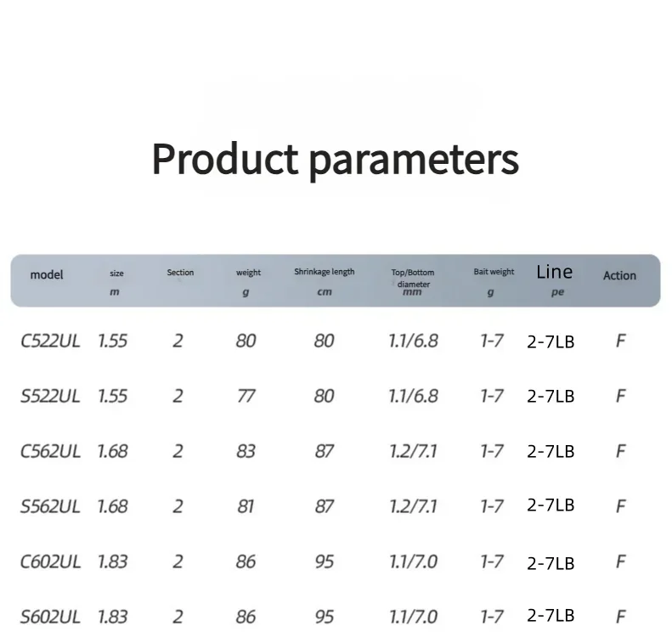
Task: Select the S522UL model row
Action: click(50, 396)
